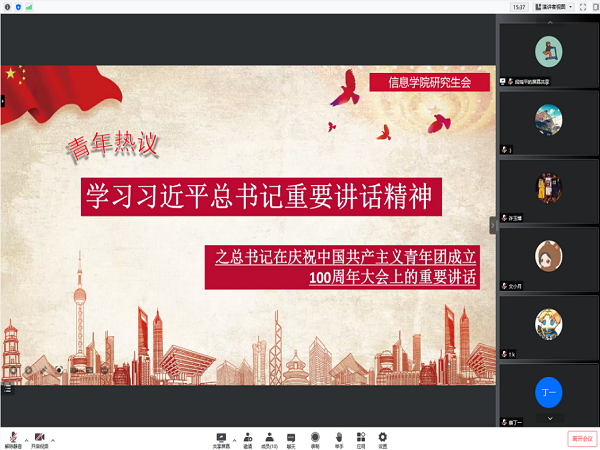Click the red leave meeting button
This screenshot has width=600, height=450.
[x=582, y=439]
